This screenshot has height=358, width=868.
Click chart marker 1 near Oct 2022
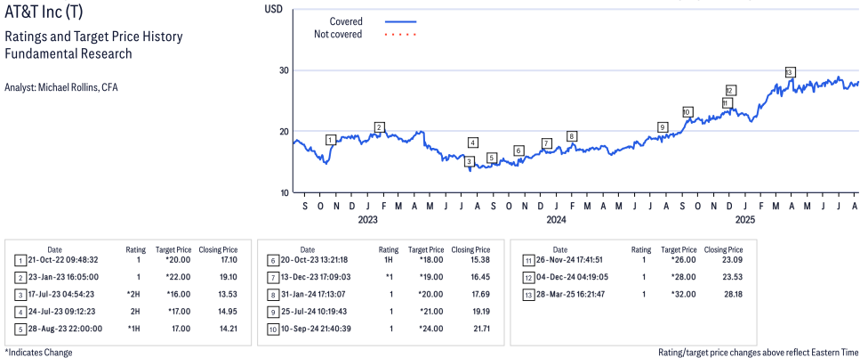(331, 140)
